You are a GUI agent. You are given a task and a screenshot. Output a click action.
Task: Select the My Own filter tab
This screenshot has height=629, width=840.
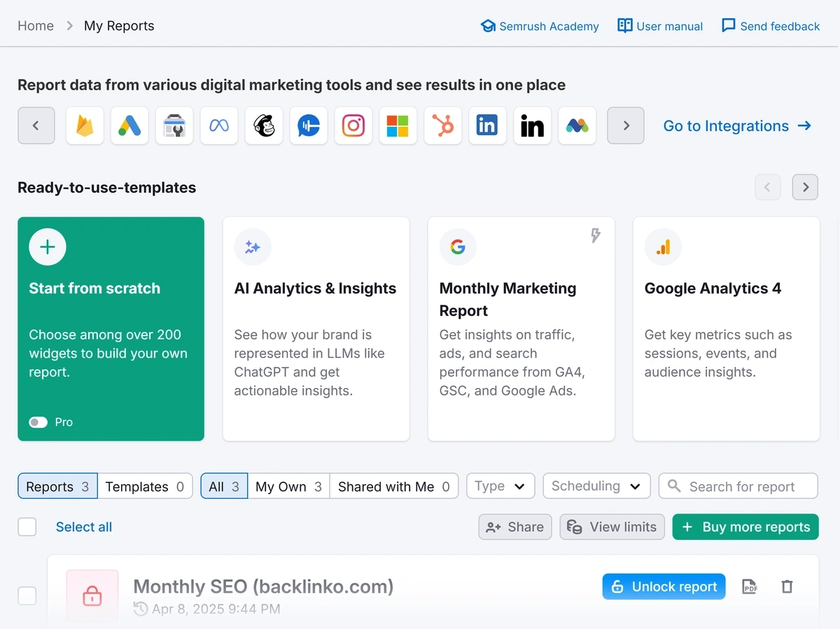tap(288, 486)
